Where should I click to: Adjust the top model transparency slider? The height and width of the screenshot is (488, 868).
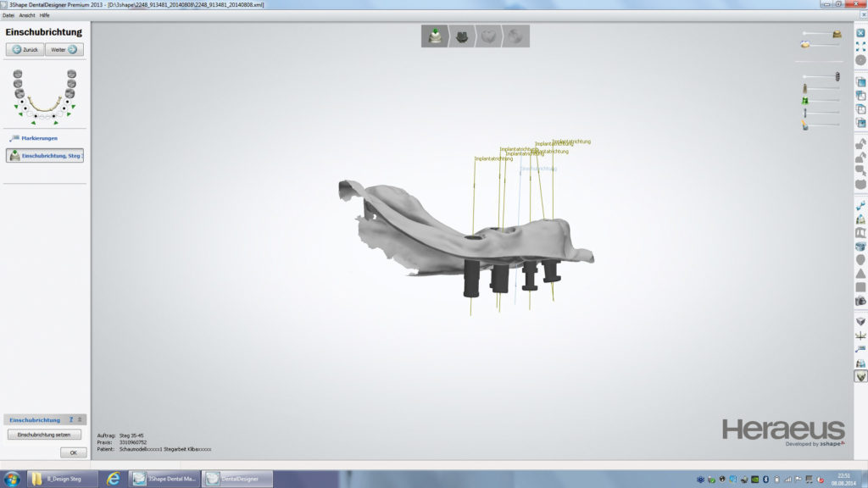point(821,34)
